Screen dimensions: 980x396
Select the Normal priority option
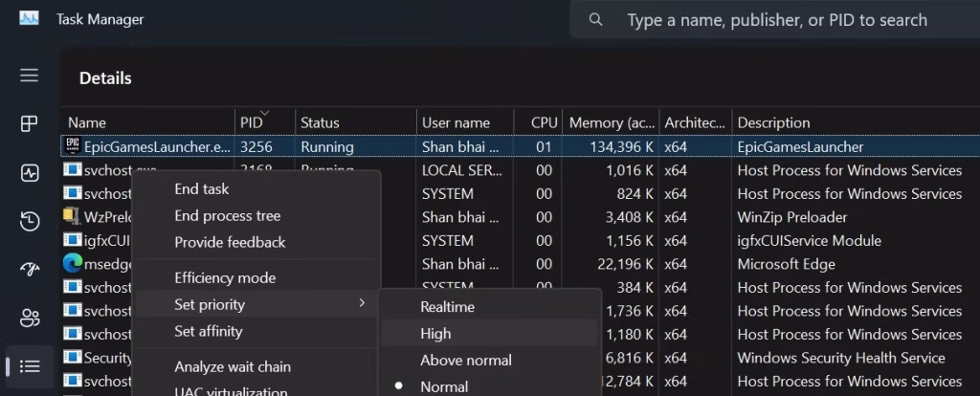point(444,386)
